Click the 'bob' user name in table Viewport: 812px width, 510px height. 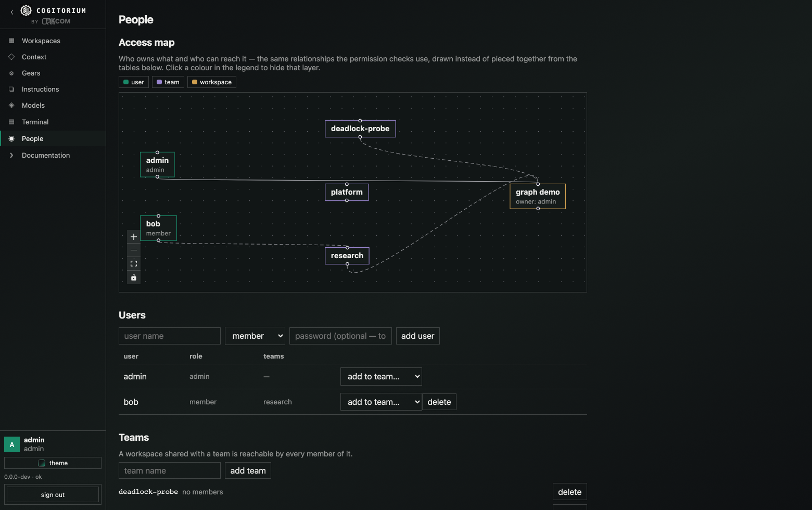[x=131, y=402]
